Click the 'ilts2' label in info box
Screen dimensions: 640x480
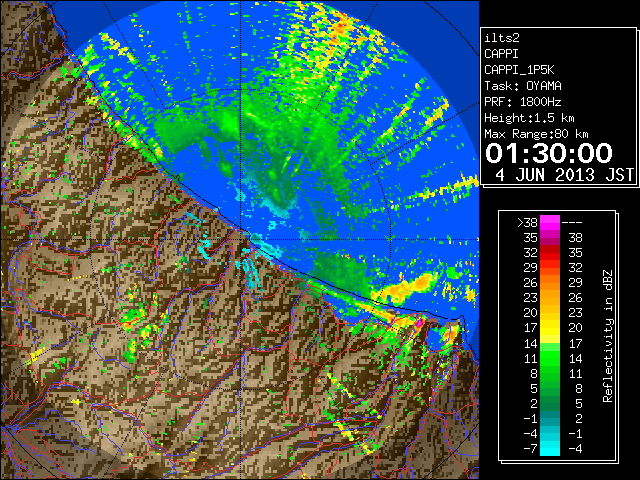pyautogui.click(x=502, y=38)
